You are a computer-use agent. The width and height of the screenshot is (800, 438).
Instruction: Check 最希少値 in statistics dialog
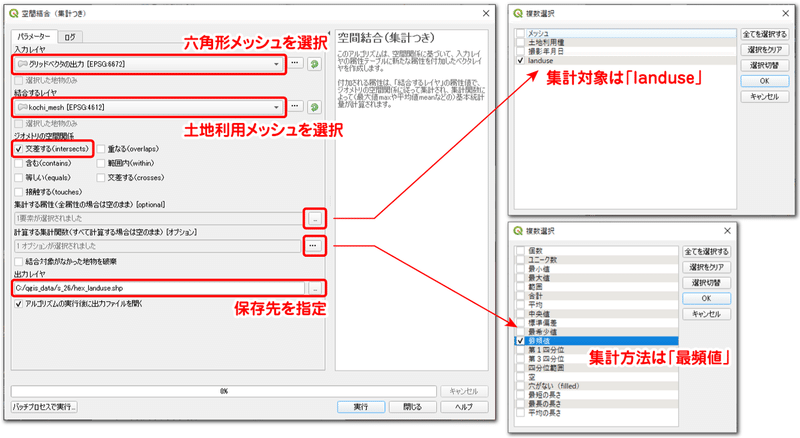pyautogui.click(x=520, y=332)
